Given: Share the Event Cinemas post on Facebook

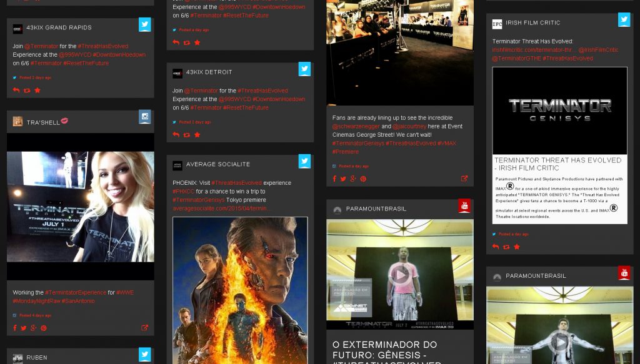Looking at the screenshot, I should 335,179.
